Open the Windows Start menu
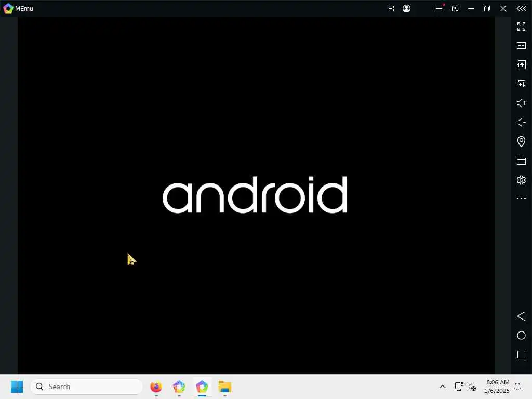The width and height of the screenshot is (532, 399). 17,387
